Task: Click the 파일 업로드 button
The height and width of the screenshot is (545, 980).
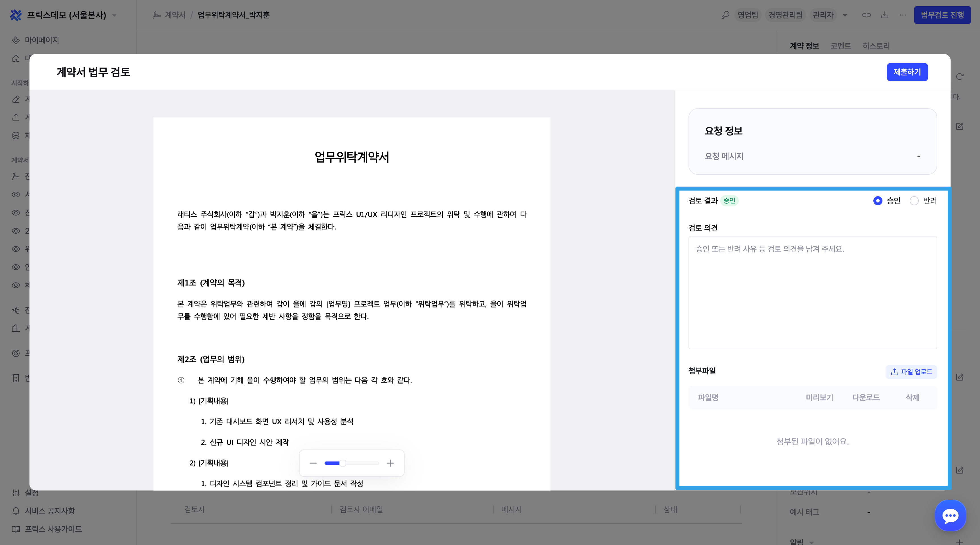Action: tap(911, 371)
